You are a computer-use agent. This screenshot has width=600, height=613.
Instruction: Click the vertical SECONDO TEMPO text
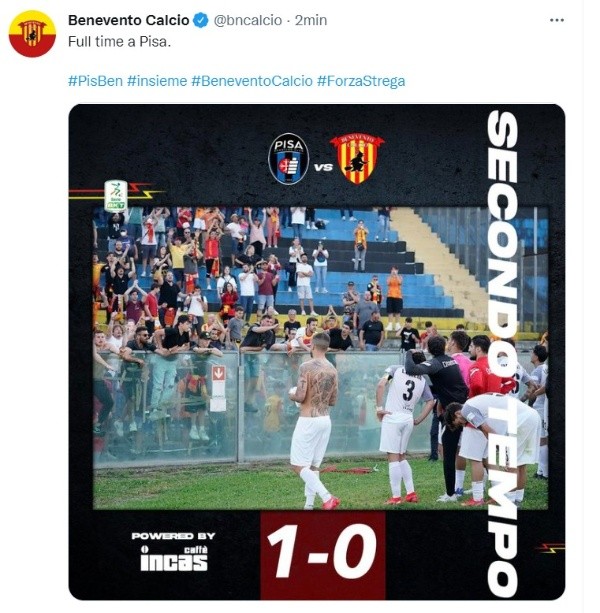[x=503, y=353]
